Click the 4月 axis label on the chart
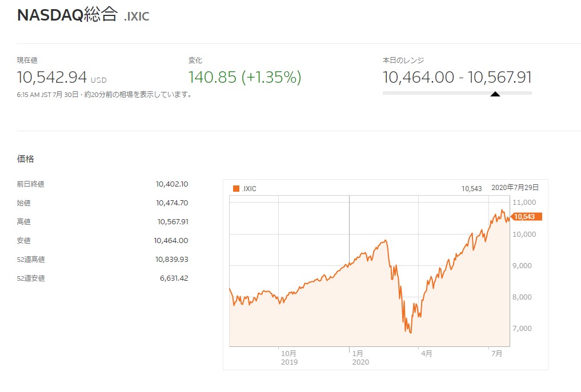The image size is (581, 392). [427, 353]
